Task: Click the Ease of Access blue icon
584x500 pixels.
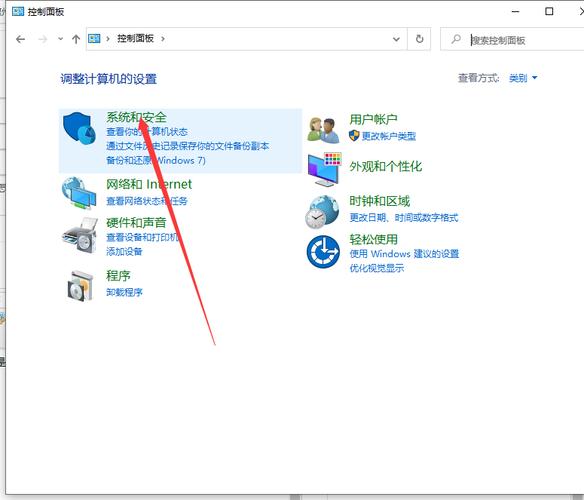Action: click(x=323, y=252)
